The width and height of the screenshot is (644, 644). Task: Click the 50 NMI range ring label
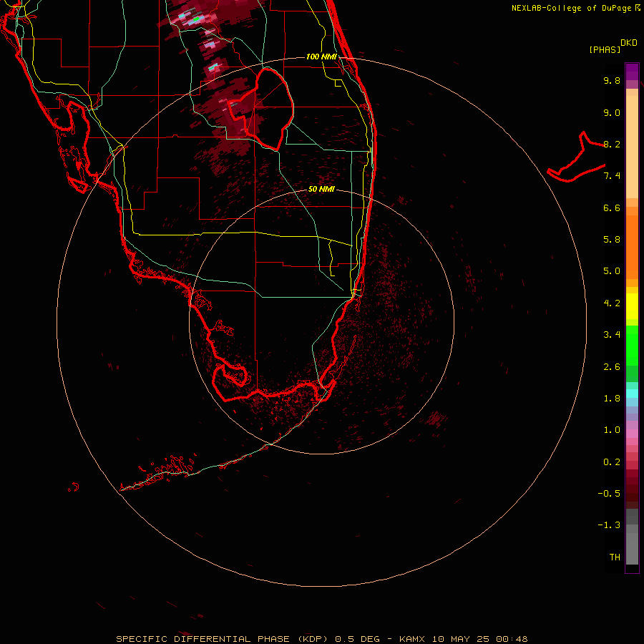pos(321,189)
